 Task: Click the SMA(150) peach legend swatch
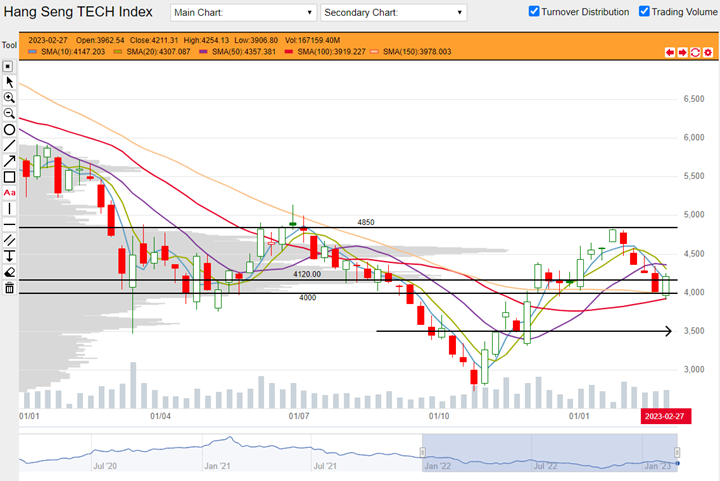pos(374,52)
